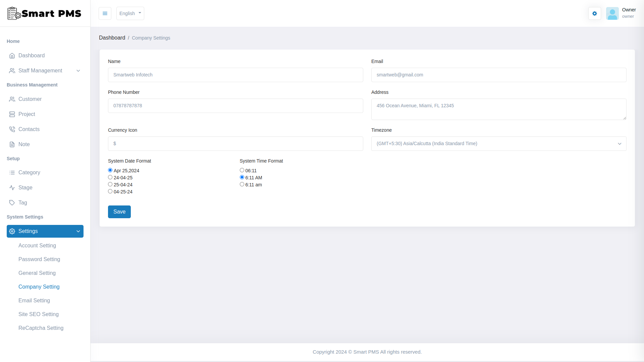Screen dimensions: 644x362
Task: Click into the Currency Icon field
Action: tap(235, 143)
